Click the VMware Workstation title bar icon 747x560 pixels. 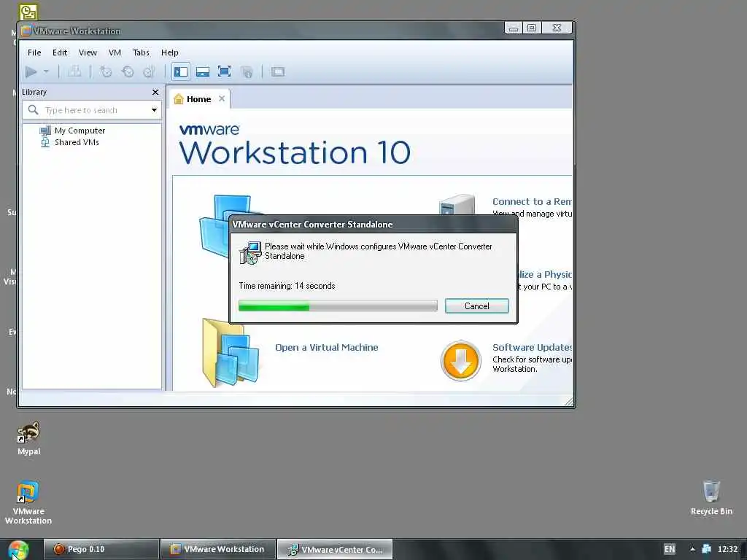pos(26,31)
